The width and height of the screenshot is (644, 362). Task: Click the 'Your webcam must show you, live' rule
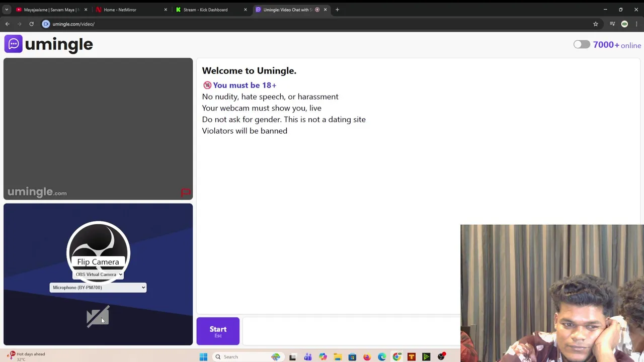262,108
